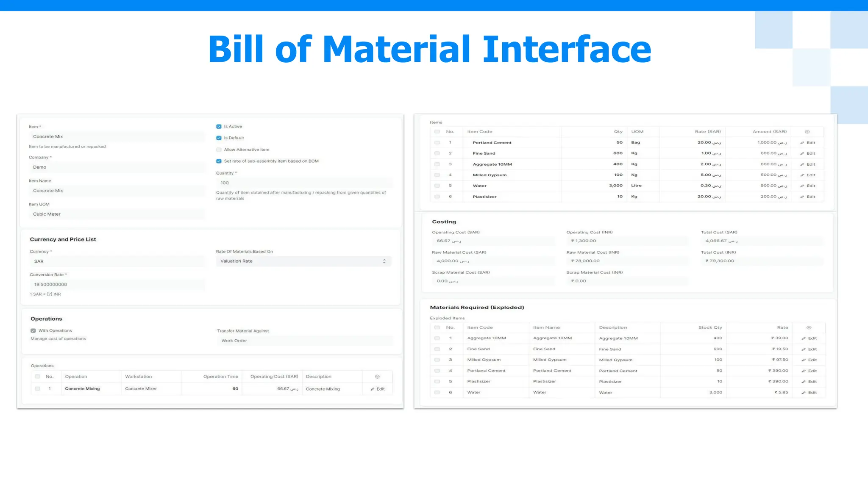Edit the Water item row in Items
The image size is (868, 488).
click(x=807, y=186)
